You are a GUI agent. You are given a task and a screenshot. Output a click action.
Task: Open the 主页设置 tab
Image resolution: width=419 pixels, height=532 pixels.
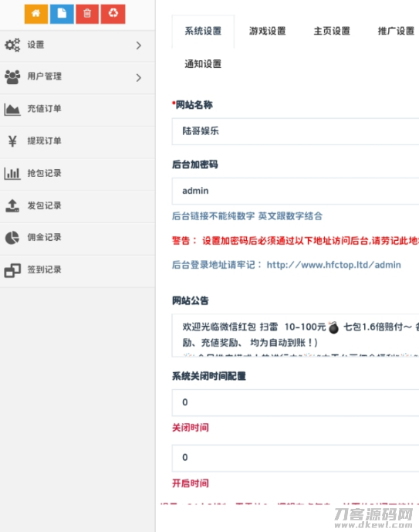tap(332, 31)
